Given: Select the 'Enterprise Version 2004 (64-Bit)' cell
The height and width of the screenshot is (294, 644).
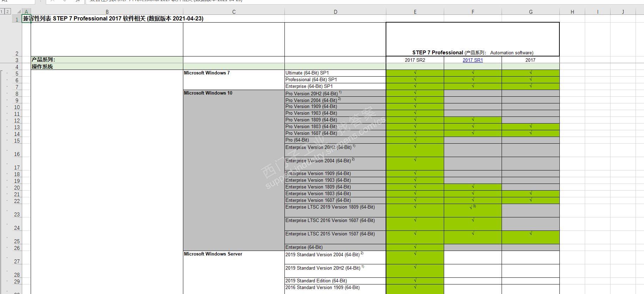Looking at the screenshot, I should tap(335, 164).
